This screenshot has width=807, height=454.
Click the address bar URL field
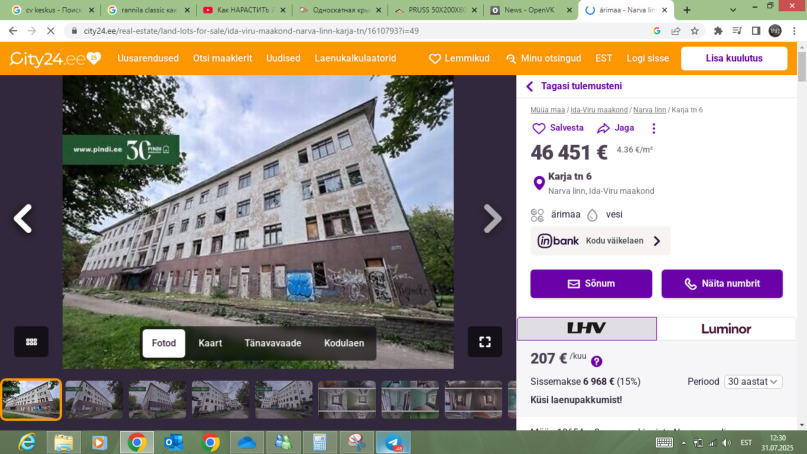360,31
